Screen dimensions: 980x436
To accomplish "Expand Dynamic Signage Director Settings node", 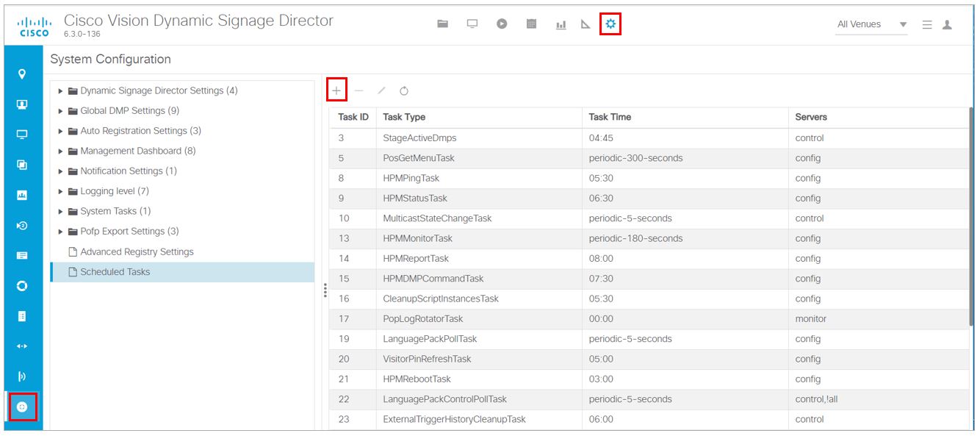I will click(x=61, y=91).
